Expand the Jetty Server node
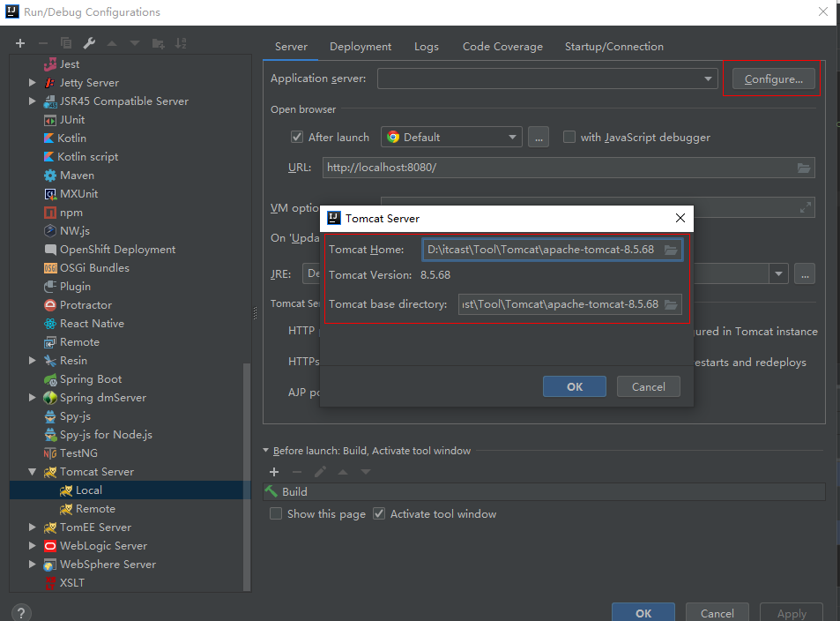 (x=32, y=83)
